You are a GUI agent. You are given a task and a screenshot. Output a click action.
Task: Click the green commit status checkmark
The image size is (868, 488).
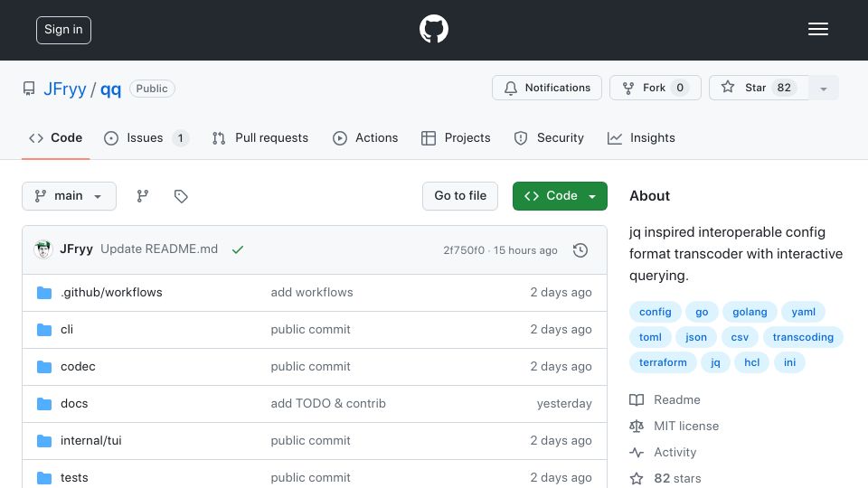tap(238, 249)
